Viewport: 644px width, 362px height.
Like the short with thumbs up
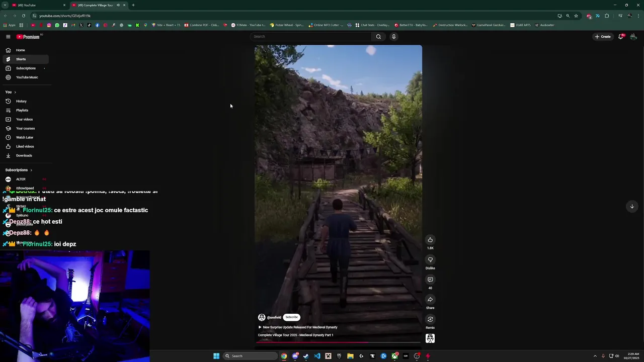[x=430, y=240]
